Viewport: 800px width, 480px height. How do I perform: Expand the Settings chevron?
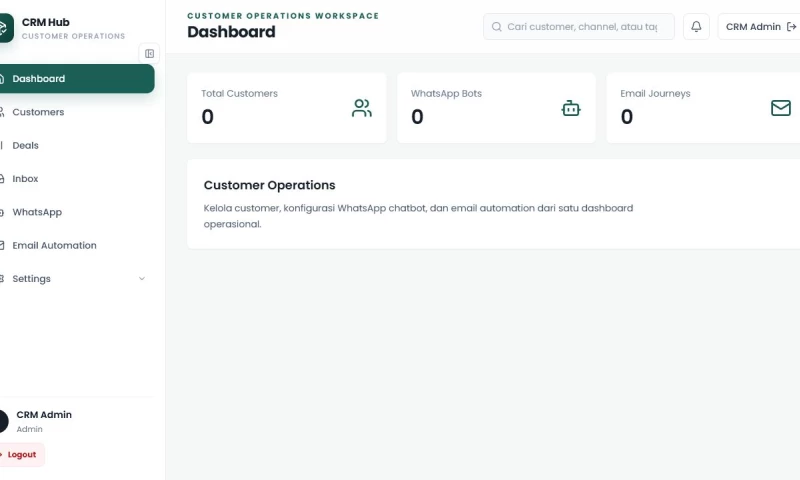(x=142, y=279)
